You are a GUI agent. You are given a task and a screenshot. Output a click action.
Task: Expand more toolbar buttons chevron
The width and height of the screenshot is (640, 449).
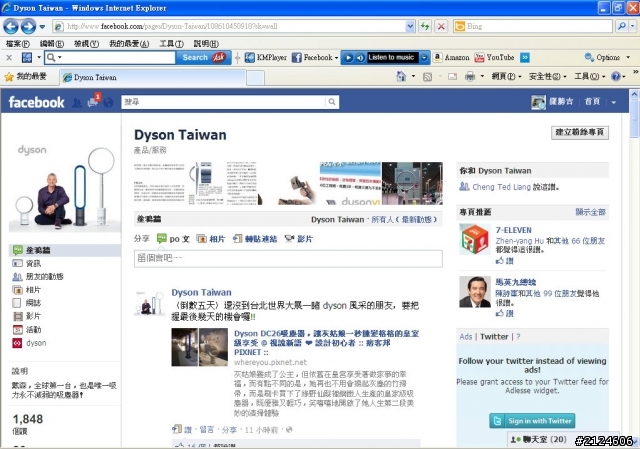[525, 58]
